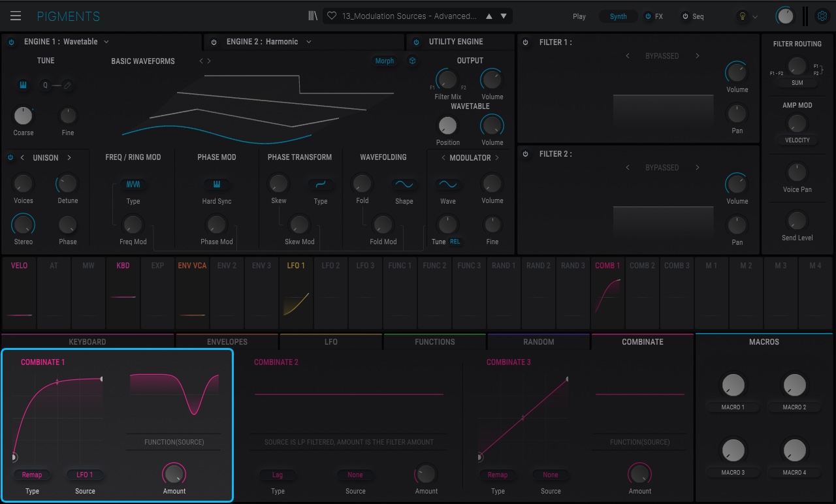The width and height of the screenshot is (836, 504).
Task: Open the Play view
Action: 579,16
